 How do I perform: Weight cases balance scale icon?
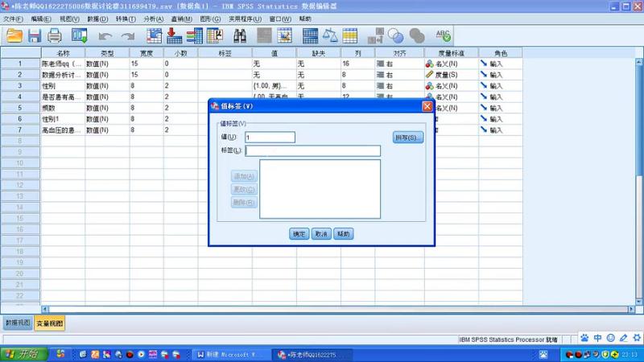click(330, 36)
